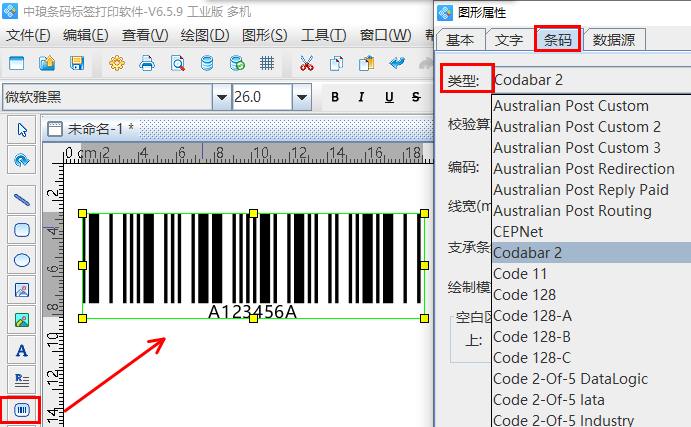Select the 未命名-1 document tab
The width and height of the screenshot is (691, 427).
click(x=91, y=129)
